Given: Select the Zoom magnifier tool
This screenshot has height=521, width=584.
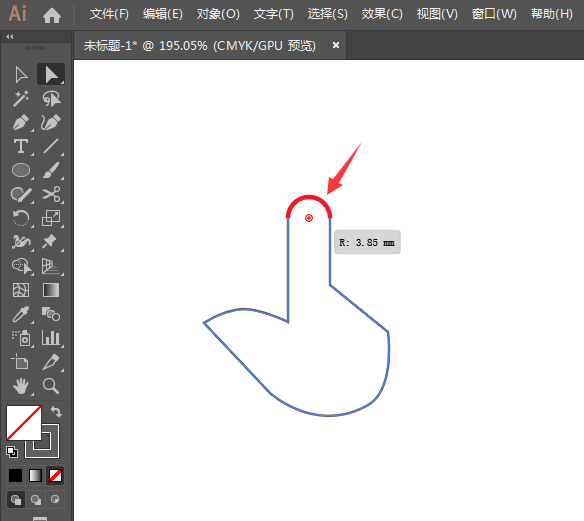Looking at the screenshot, I should pyautogui.click(x=51, y=386).
